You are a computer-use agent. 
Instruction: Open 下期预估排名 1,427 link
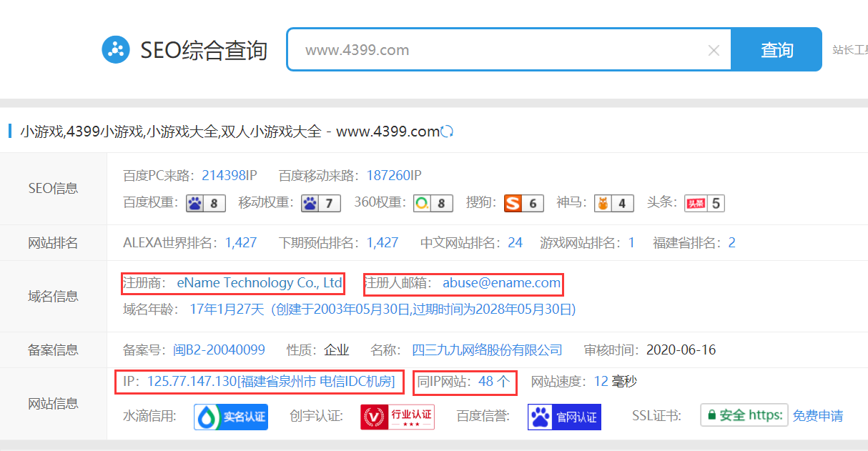(383, 242)
